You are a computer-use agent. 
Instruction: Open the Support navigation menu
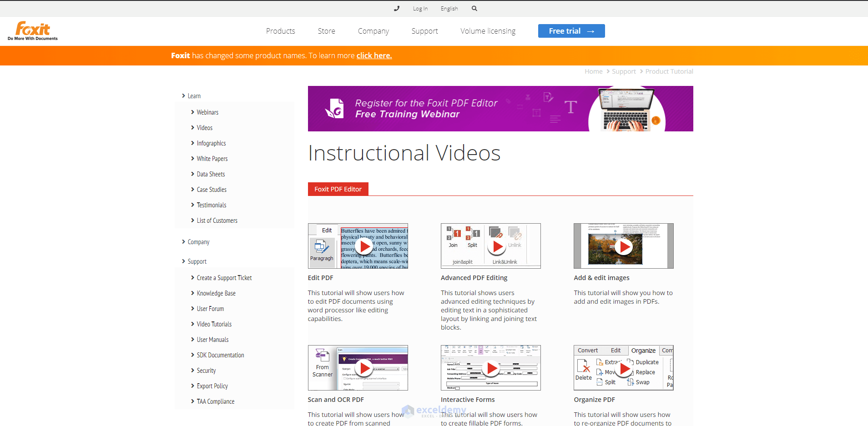425,31
